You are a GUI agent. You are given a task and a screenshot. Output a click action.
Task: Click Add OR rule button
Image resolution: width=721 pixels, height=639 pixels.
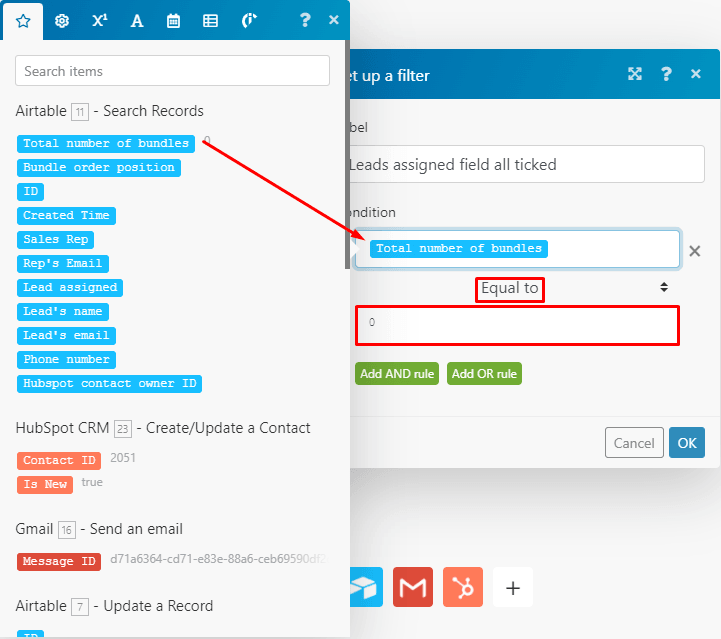tap(484, 373)
